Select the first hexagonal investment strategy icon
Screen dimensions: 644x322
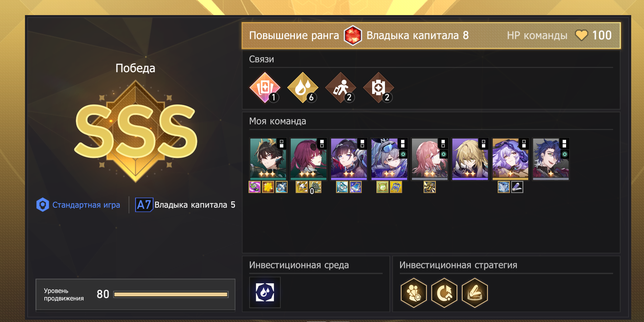point(414,293)
